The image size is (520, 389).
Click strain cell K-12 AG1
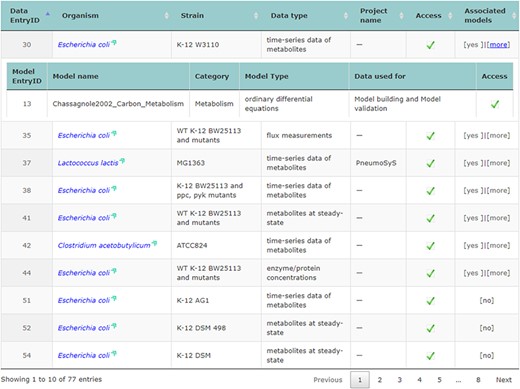pyautogui.click(x=216, y=301)
